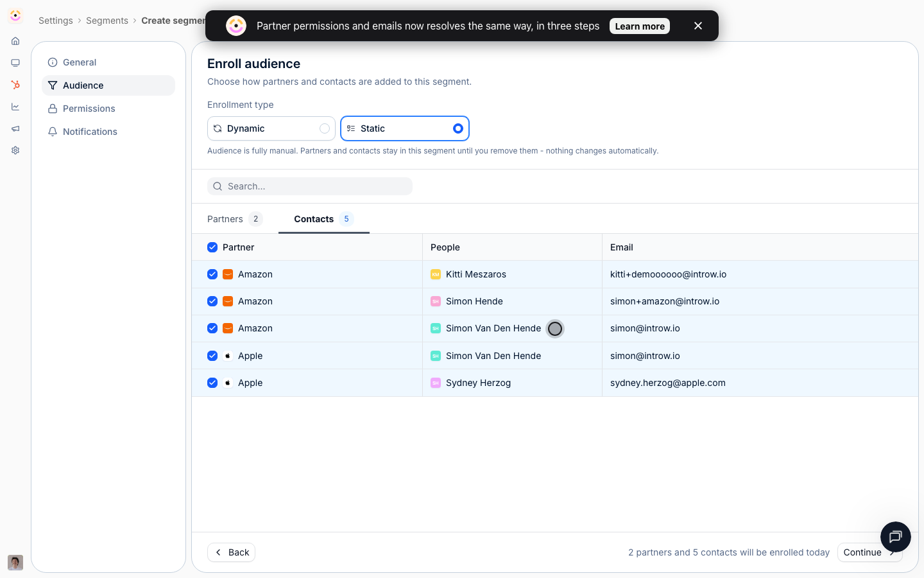Switch to the Partners tab
Screen dimensions: 924x578
(235, 219)
